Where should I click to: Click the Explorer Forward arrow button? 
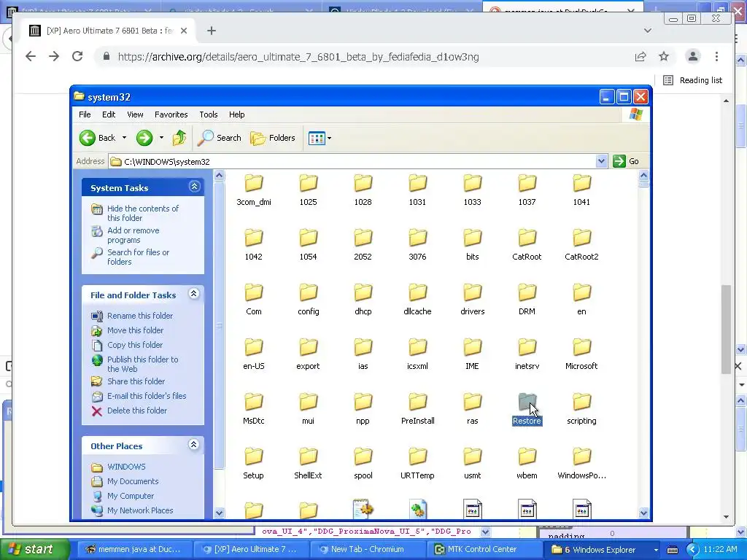click(144, 138)
